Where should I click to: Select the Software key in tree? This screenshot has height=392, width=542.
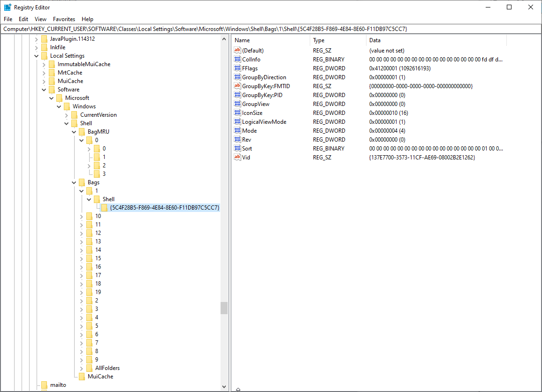(x=69, y=90)
